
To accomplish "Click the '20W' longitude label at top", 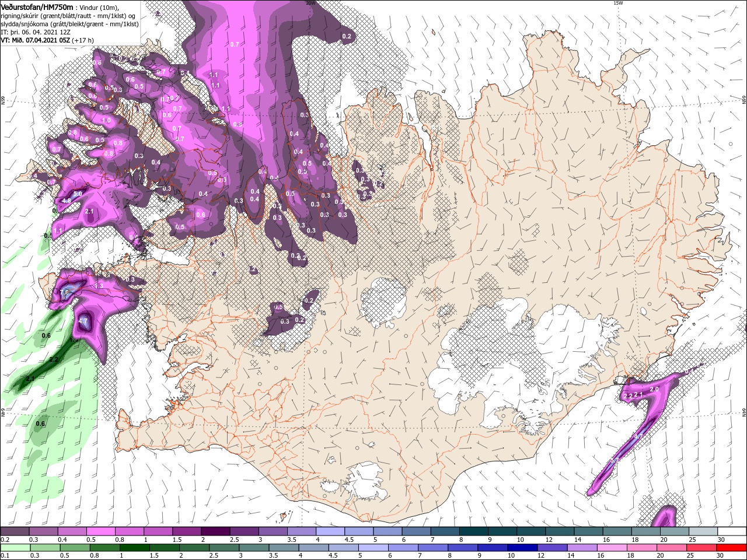I will pos(310,3).
